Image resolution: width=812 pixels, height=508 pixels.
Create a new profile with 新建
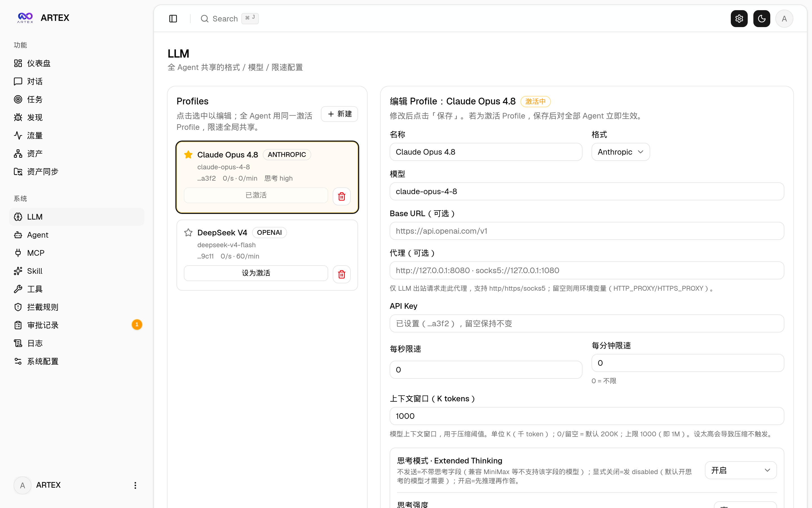point(339,114)
